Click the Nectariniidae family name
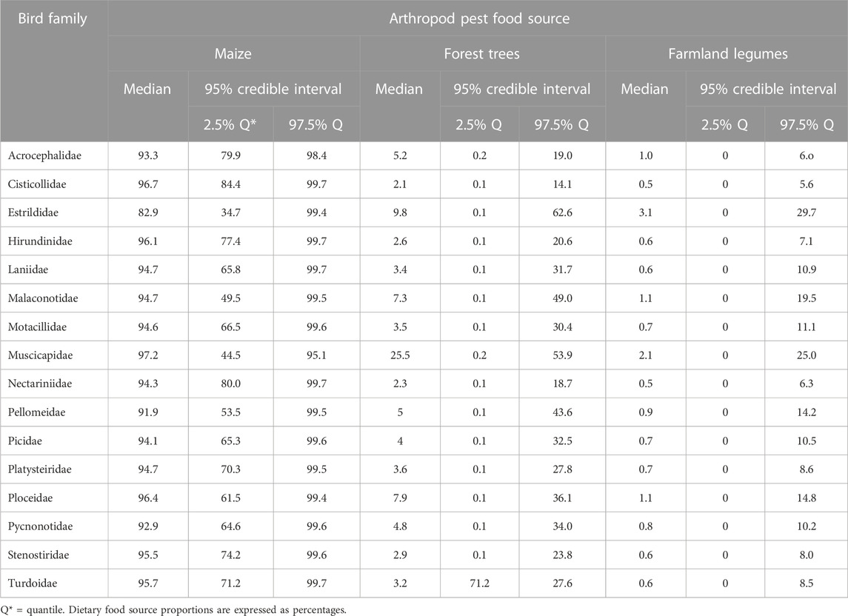 pos(40,384)
